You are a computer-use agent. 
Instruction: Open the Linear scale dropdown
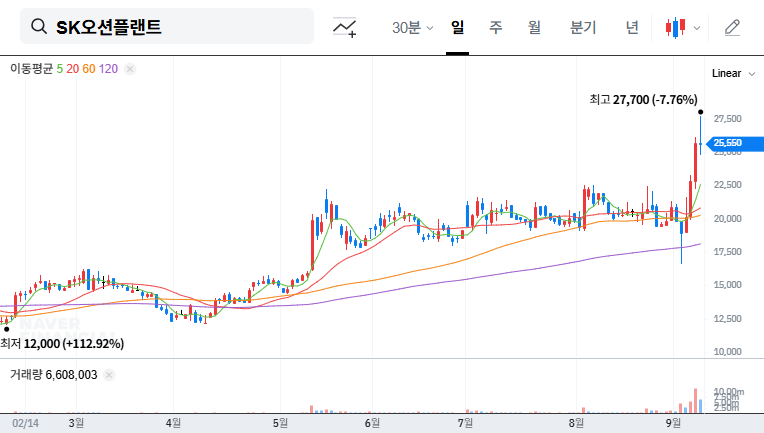point(733,74)
